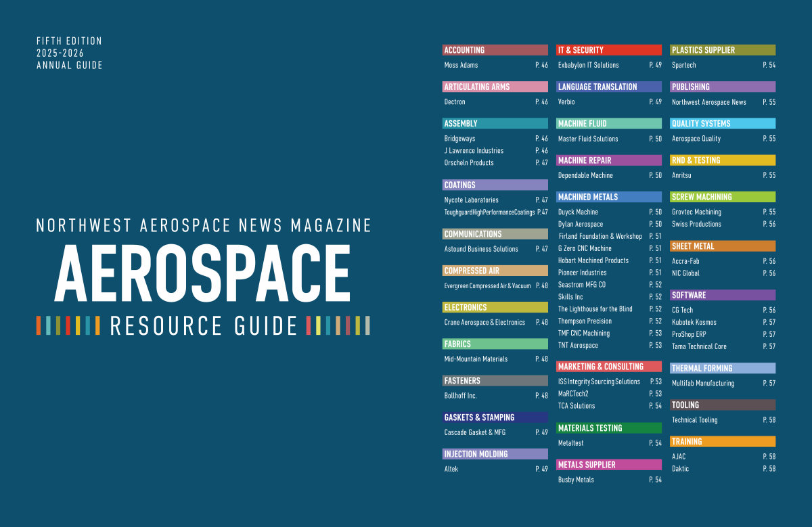This screenshot has height=527, width=812.
Task: Click the large AEROSPACE title text
Action: coord(202,275)
